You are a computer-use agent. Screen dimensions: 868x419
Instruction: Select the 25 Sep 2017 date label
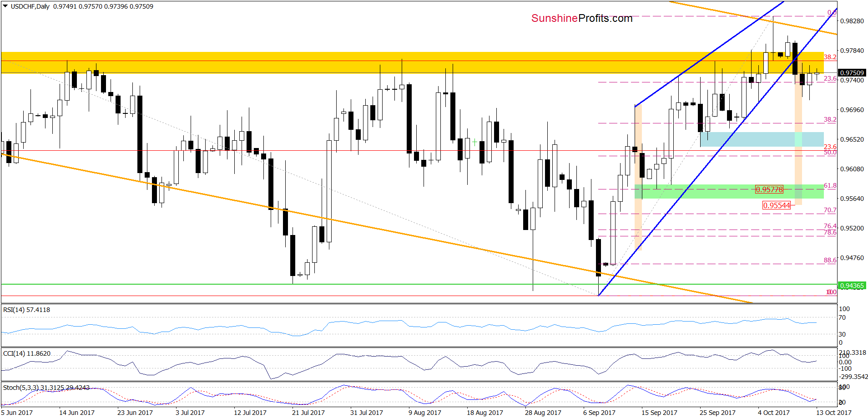pos(718,413)
